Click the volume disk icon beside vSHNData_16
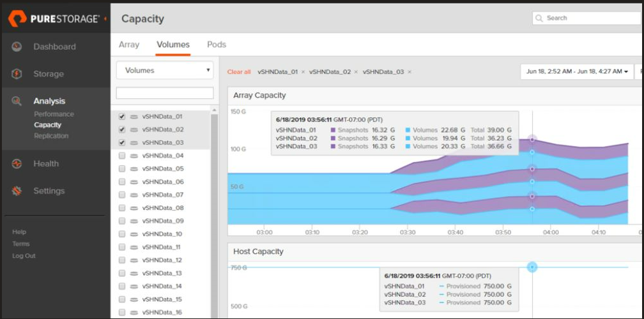 pos(134,313)
